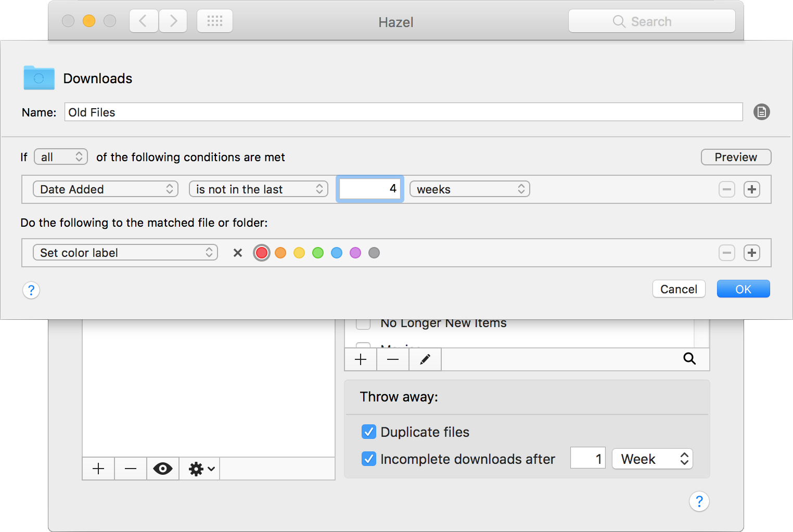Screen dimensions: 793x532
Task: Click incomplete downloads number field
Action: coord(588,458)
